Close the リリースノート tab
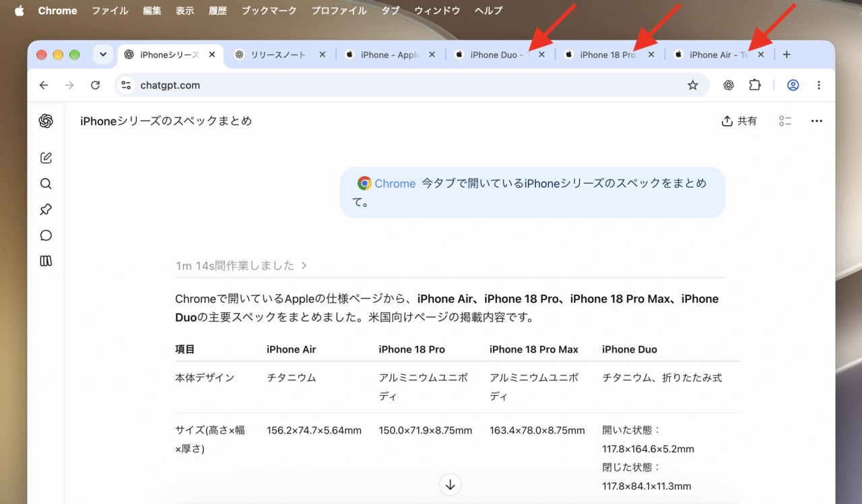This screenshot has width=862, height=504. coord(322,55)
